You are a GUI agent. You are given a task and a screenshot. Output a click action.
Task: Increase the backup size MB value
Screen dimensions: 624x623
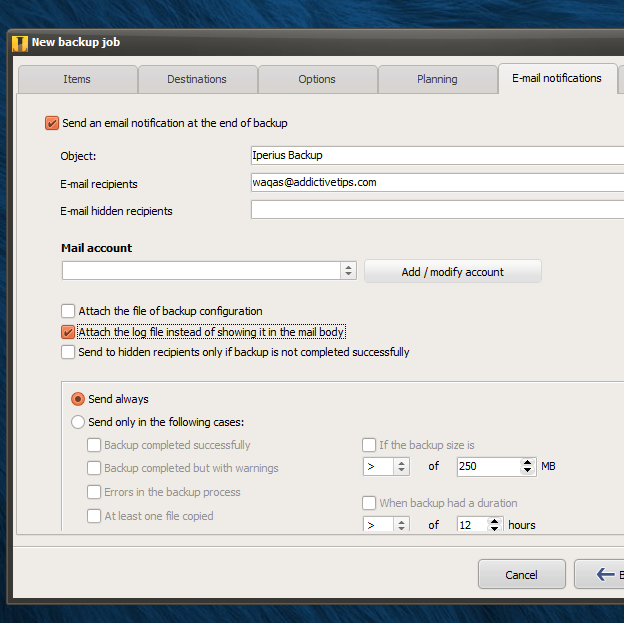pyautogui.click(x=528, y=462)
